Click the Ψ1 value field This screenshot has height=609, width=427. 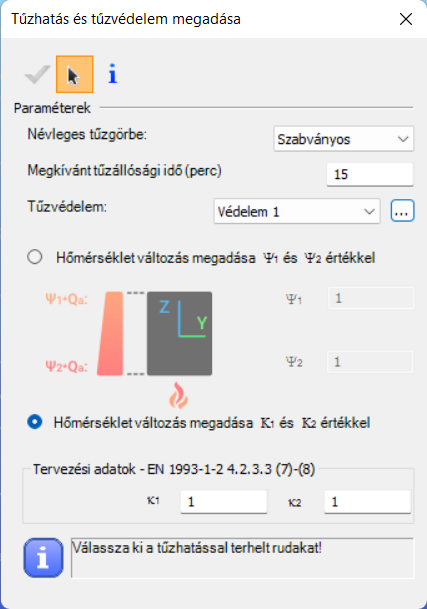click(371, 298)
